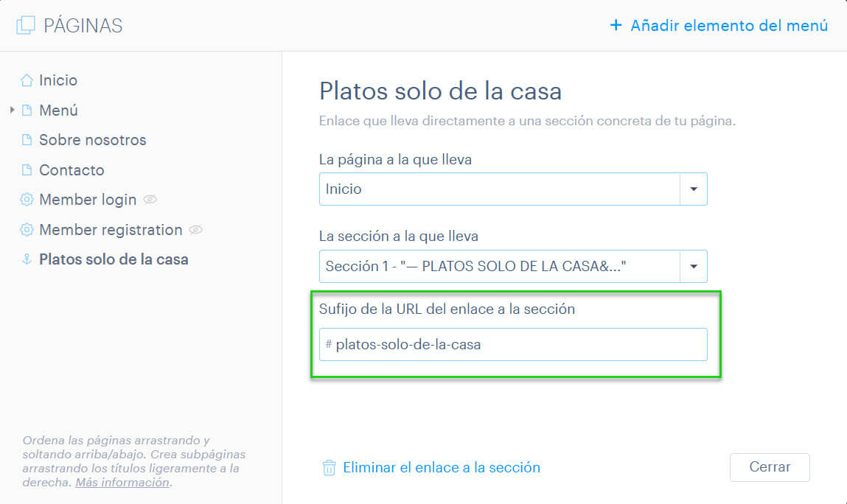Click the page icon next to Menú
The image size is (847, 504).
27,111
